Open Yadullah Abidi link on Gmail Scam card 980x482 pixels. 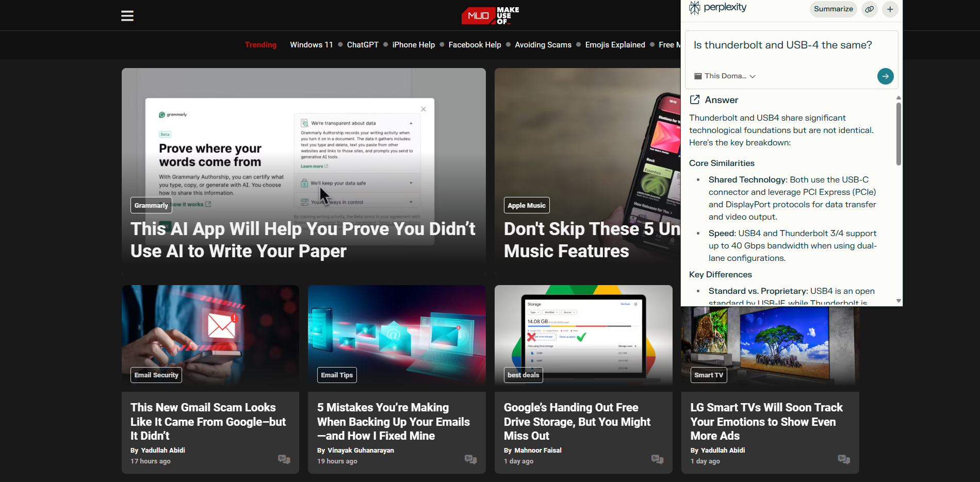click(163, 450)
